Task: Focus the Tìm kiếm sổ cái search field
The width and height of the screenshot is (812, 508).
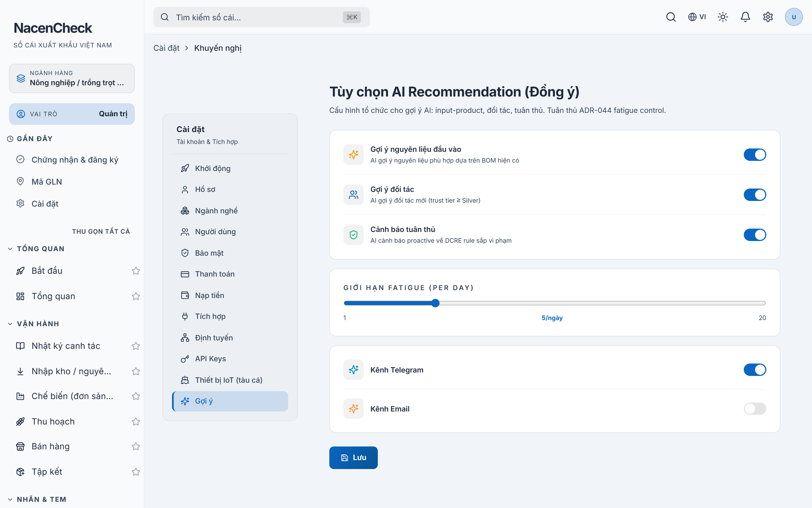Action: pos(261,17)
